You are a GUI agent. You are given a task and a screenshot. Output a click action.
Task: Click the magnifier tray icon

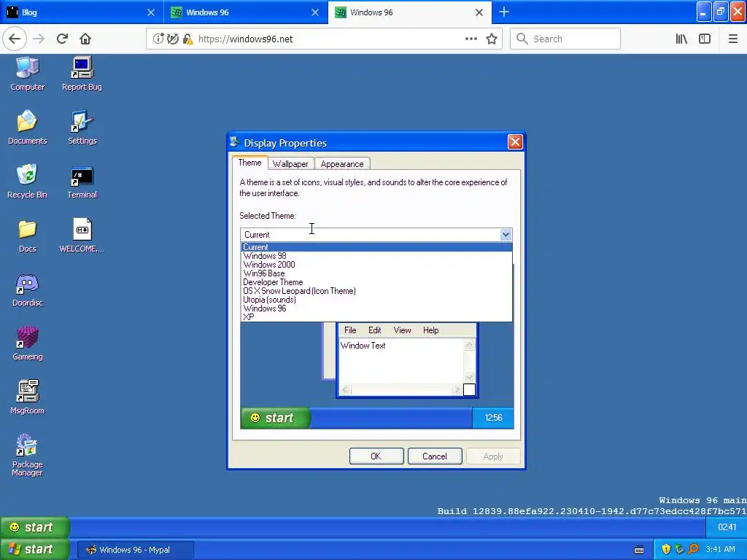click(x=693, y=549)
